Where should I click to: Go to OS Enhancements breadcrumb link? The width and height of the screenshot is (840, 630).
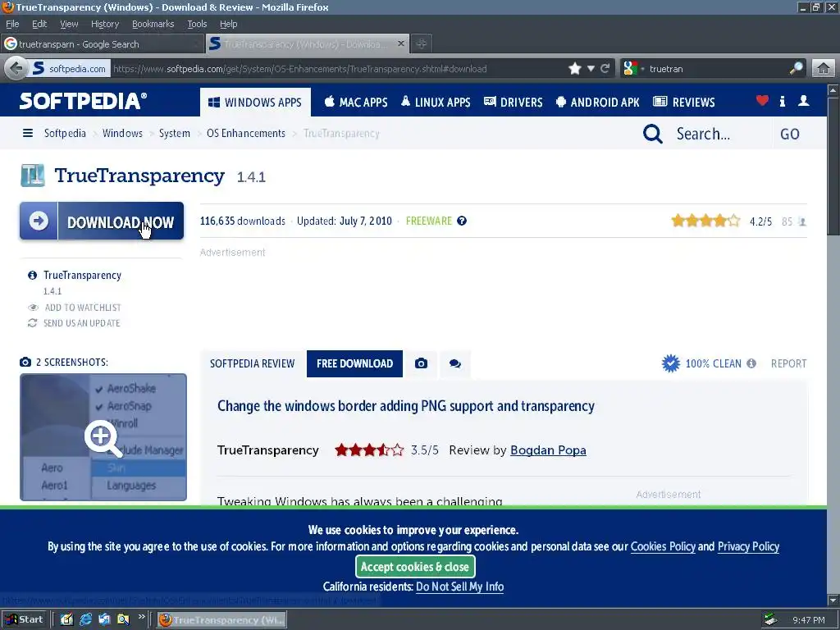(x=246, y=133)
